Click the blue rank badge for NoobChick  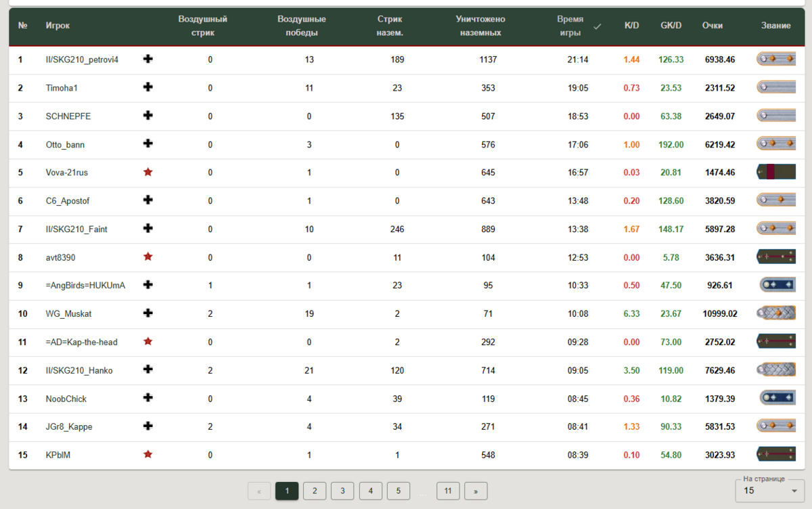775,399
